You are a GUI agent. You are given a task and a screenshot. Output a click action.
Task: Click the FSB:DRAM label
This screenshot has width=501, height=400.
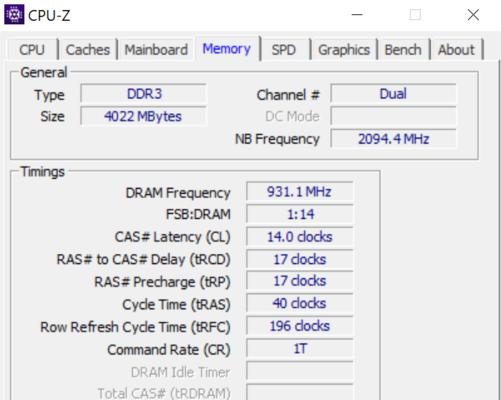(198, 214)
